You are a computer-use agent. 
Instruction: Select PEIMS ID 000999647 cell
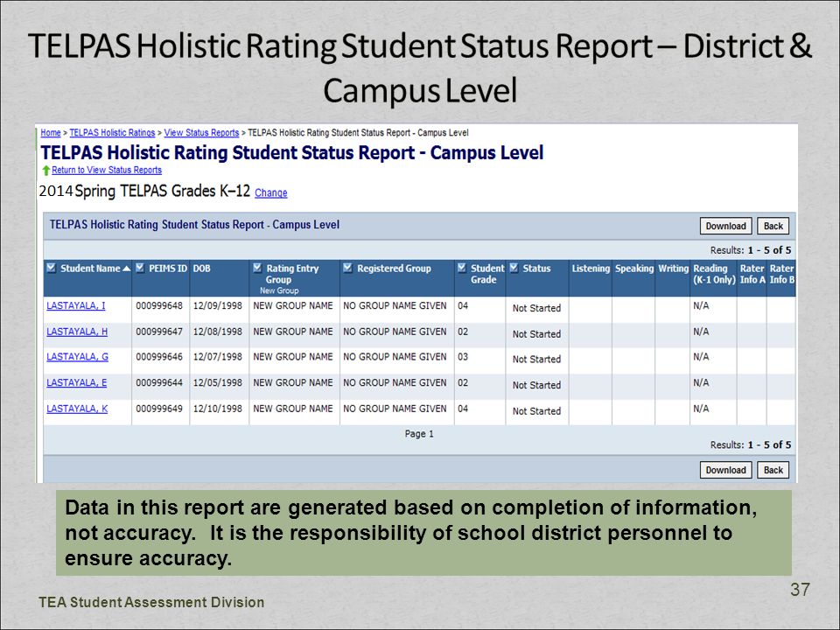(159, 332)
